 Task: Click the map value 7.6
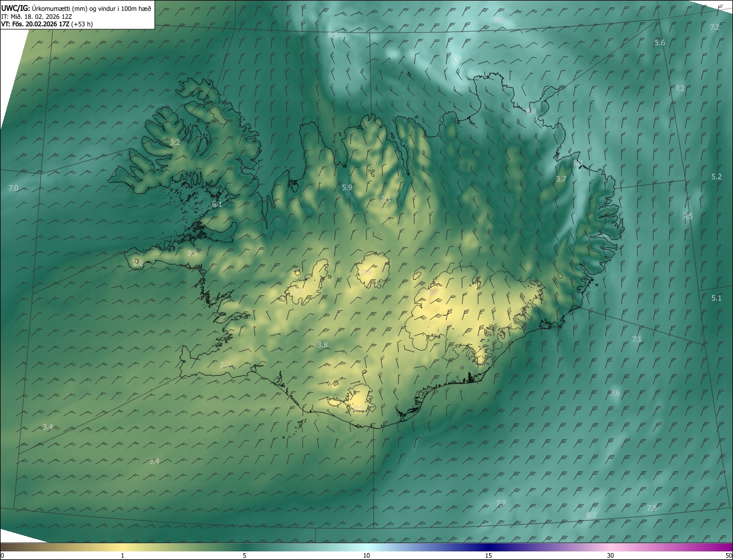pyautogui.click(x=614, y=393)
